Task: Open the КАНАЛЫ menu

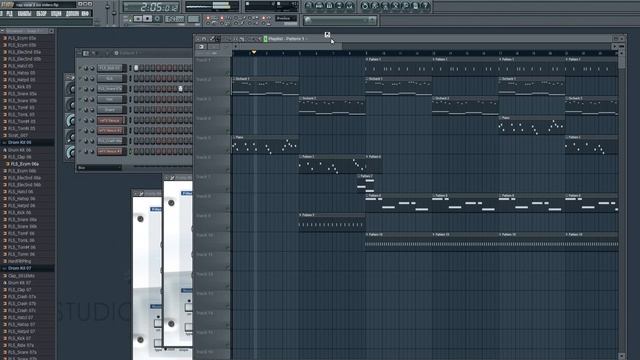Action: (x=24, y=13)
